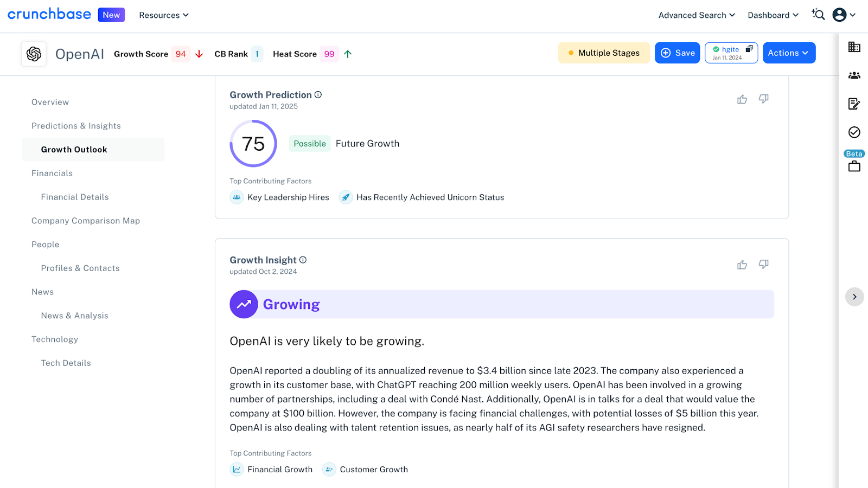Click the 'updated Oct 2, 2024' text

coord(263,272)
